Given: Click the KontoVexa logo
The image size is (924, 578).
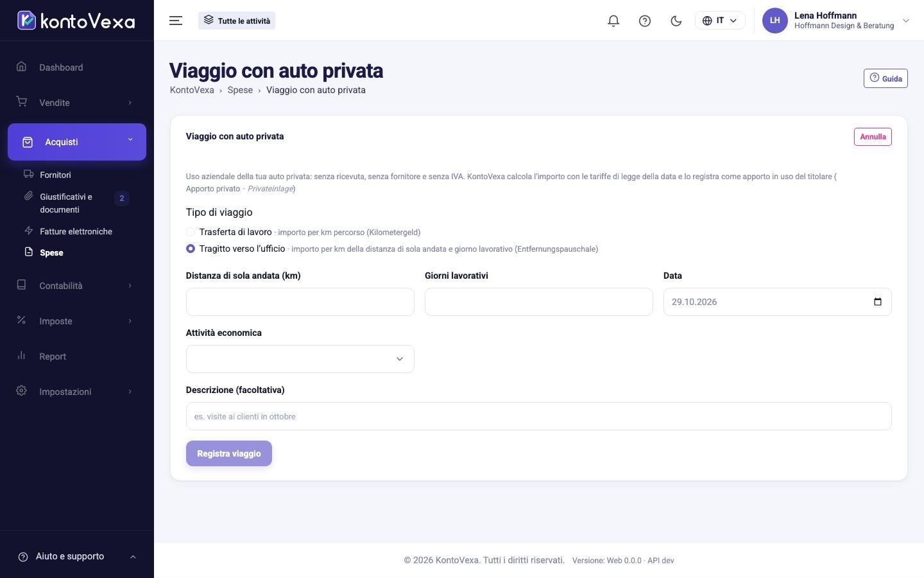Looking at the screenshot, I should pos(76,21).
